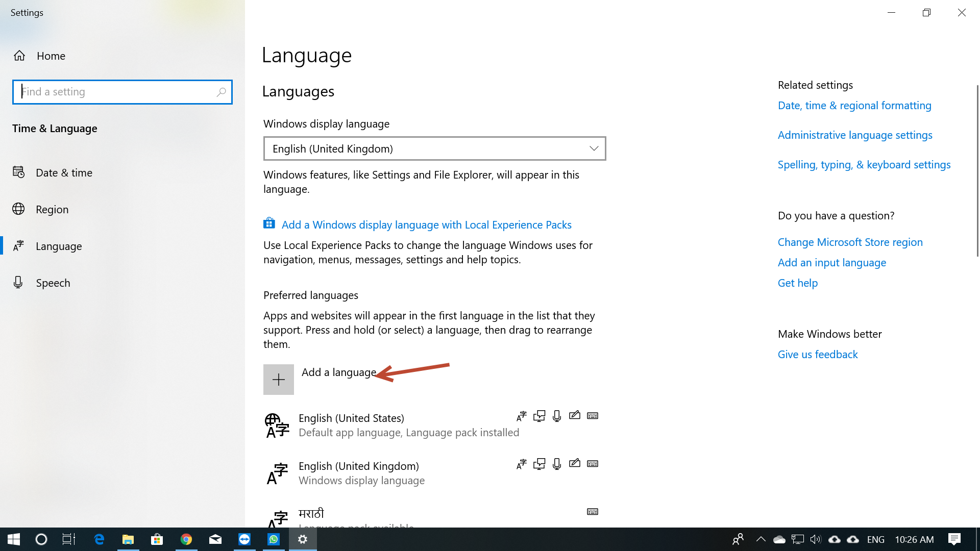Click the plus icon to add a language
The image size is (980, 551).
coord(278,380)
